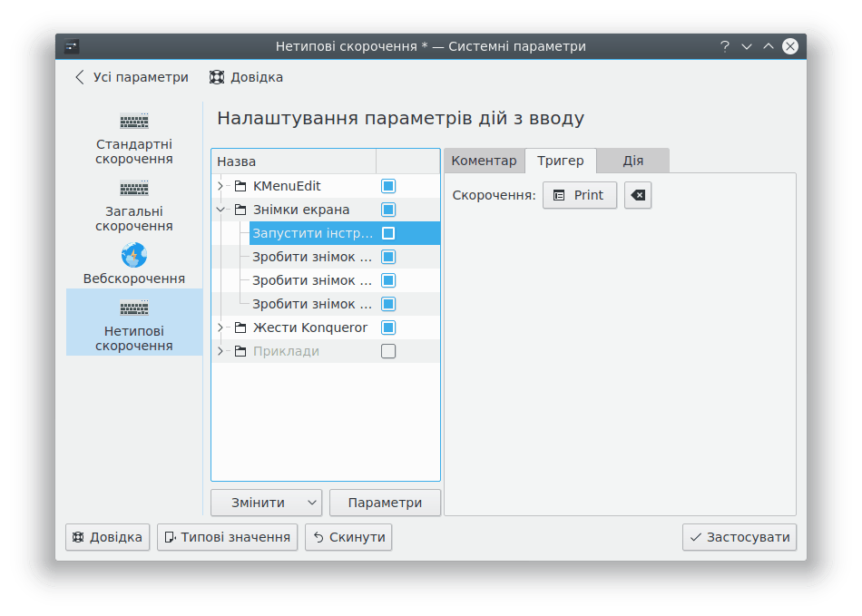
Task: Open Стандартні скорочення keyboard icon
Action: tap(134, 122)
